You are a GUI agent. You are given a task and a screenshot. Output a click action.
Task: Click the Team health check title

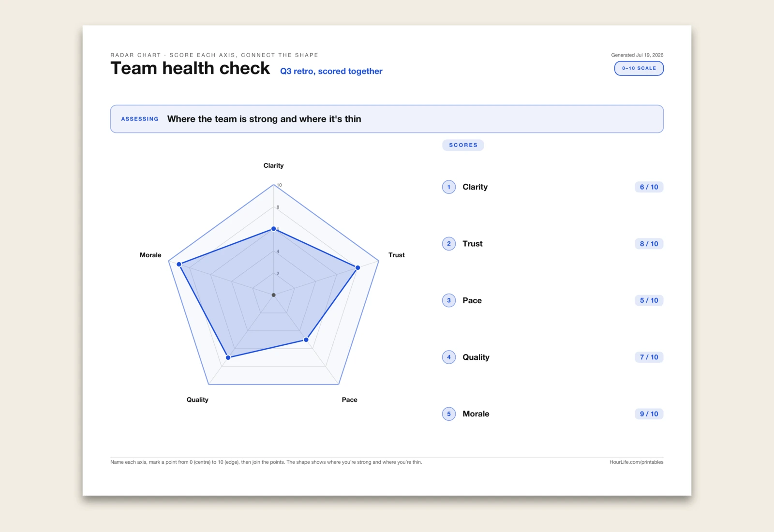point(190,68)
